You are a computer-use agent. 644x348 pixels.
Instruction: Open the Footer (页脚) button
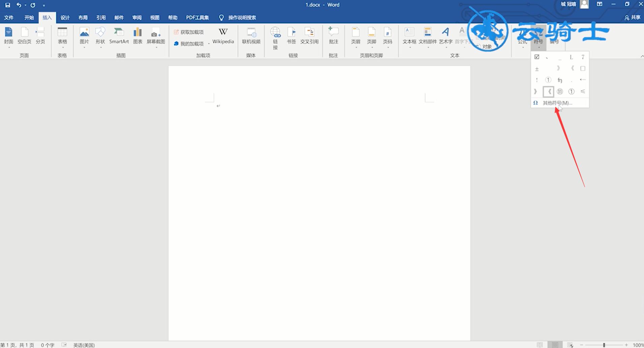pos(371,37)
